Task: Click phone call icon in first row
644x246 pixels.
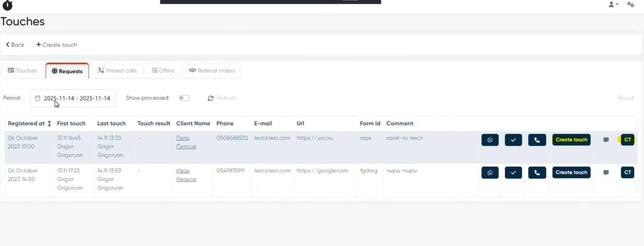Action: (x=537, y=140)
